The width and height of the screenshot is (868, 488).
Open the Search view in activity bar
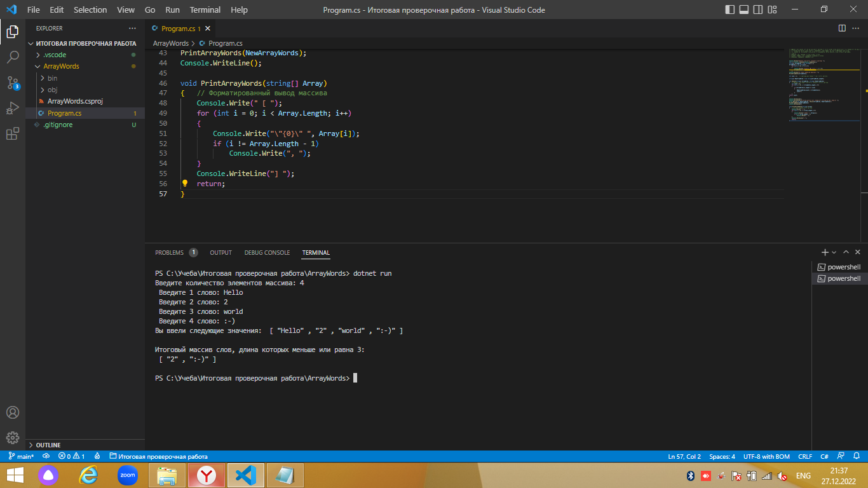click(x=13, y=57)
